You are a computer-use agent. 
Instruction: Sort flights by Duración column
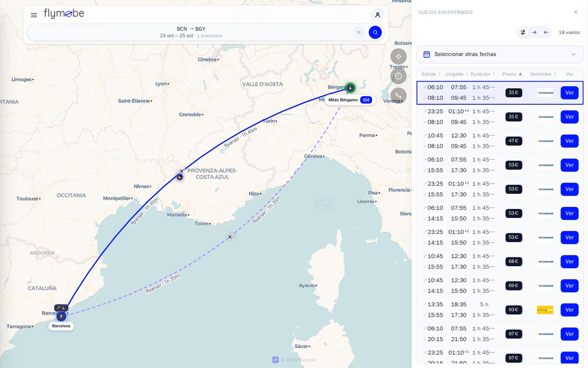[483, 74]
